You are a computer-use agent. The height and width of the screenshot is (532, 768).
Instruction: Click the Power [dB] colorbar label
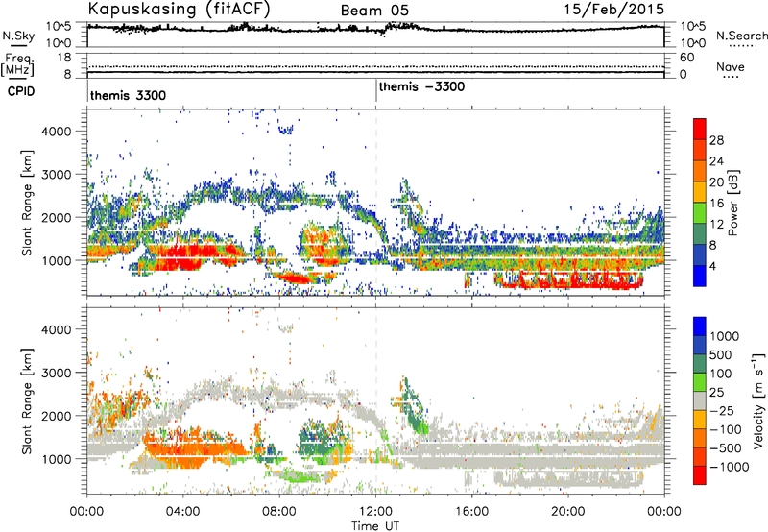click(x=732, y=203)
